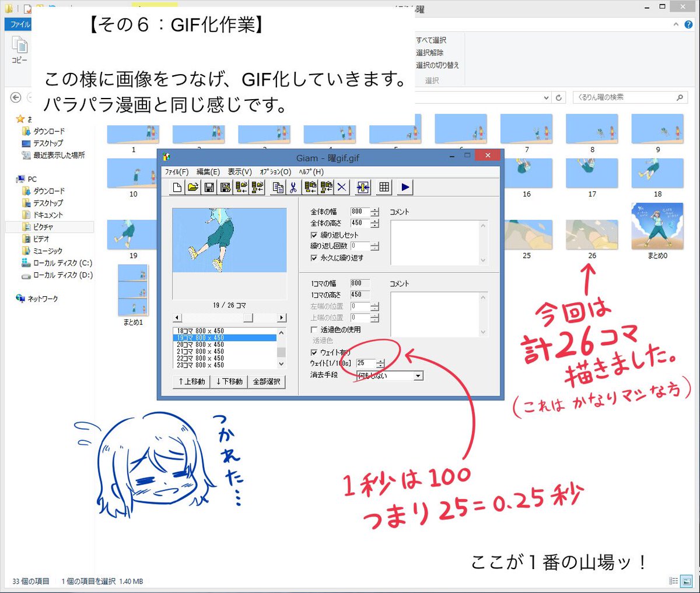The image size is (700, 593).
Task: Open Explorer address bar history dropdown arrow
Action: point(546,97)
